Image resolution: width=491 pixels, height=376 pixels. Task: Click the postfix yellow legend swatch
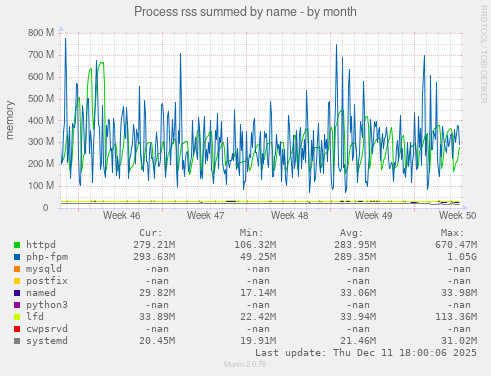click(17, 281)
